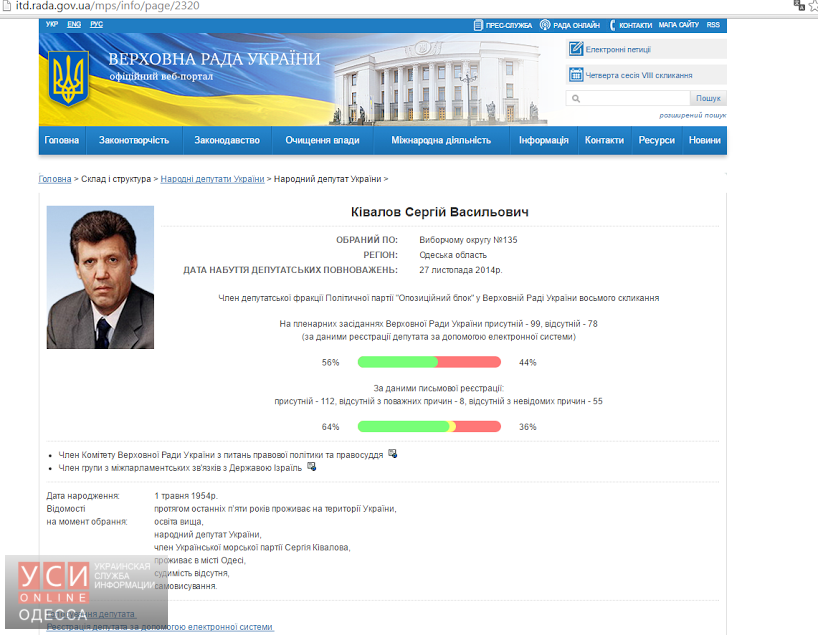Click the 64% written registration bar
Screen dimensions: 818x635
429,427
